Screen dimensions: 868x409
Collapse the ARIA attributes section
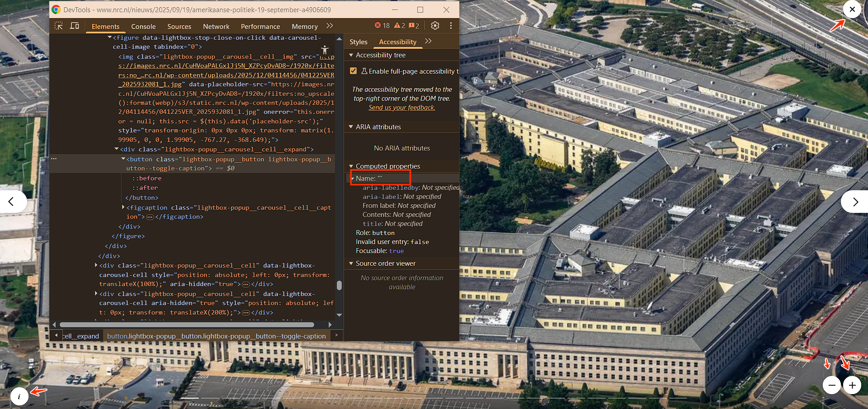click(x=351, y=127)
